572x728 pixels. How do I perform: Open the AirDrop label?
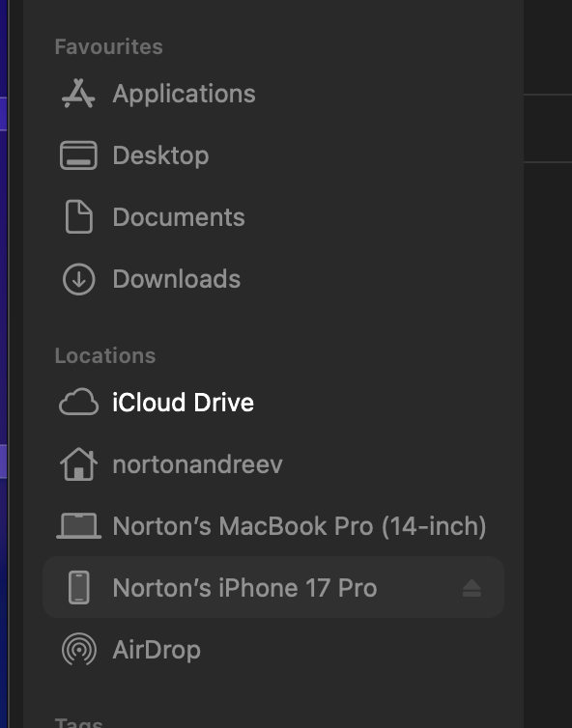[157, 650]
